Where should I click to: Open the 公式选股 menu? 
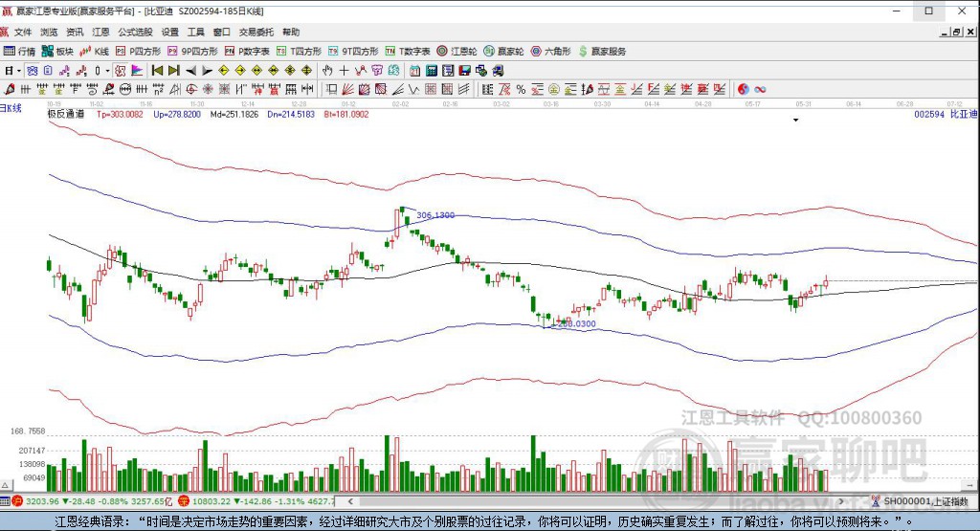click(135, 32)
